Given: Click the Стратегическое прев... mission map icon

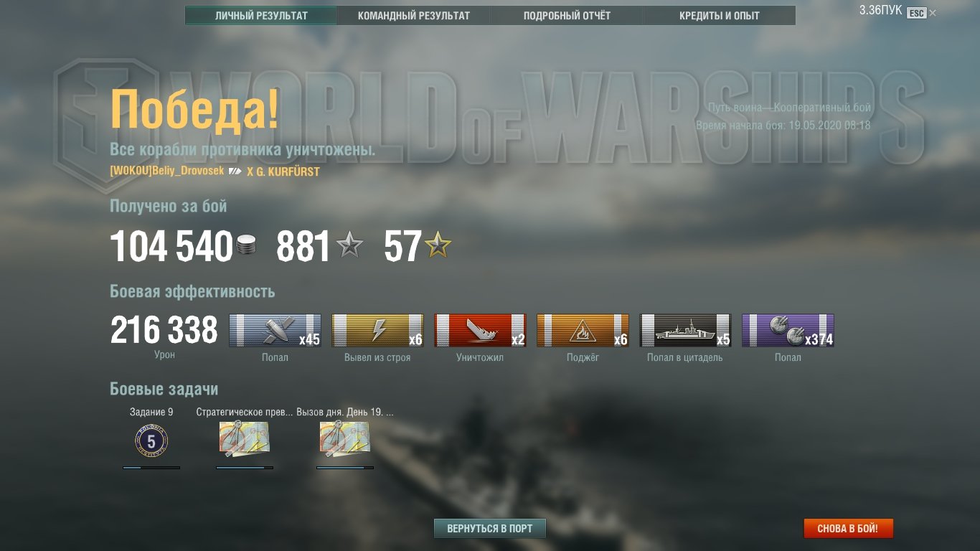Looking at the screenshot, I should pos(245,438).
